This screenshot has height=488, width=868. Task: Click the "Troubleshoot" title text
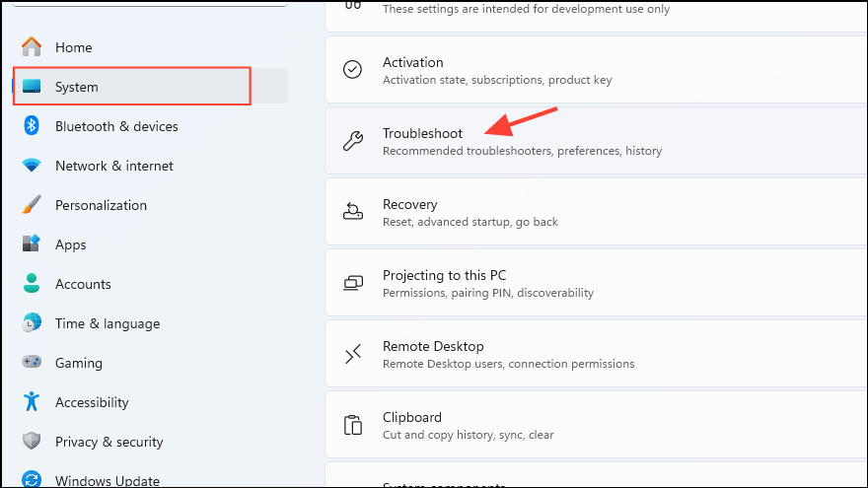coord(422,133)
